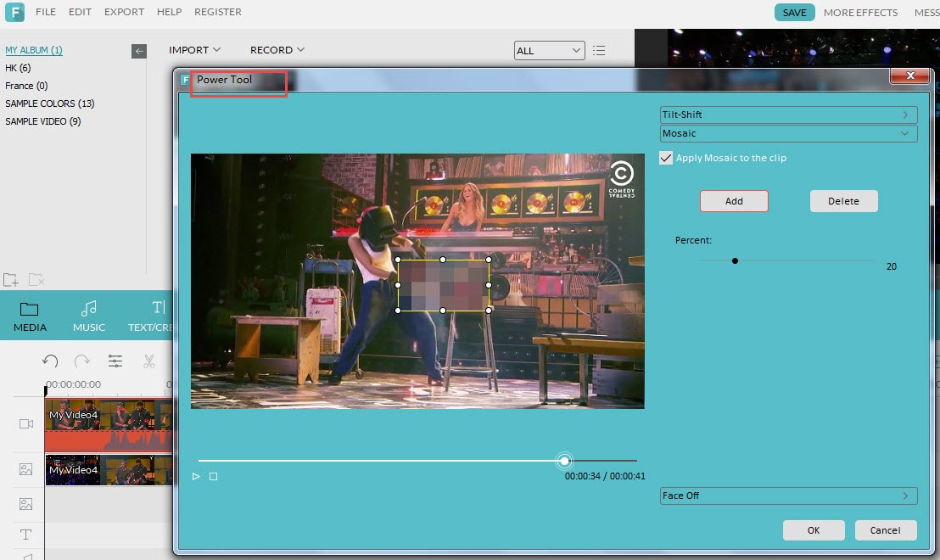
Task: Open the EXPORT menu
Action: pos(124,12)
